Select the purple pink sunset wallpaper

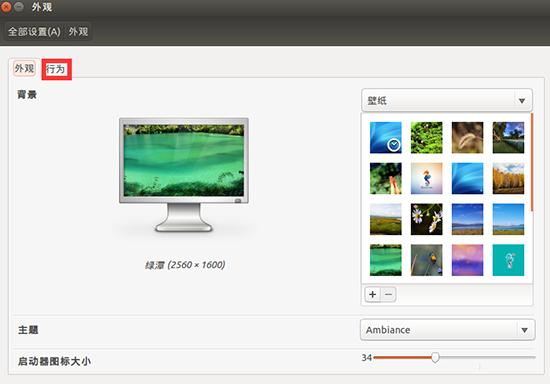point(467,260)
